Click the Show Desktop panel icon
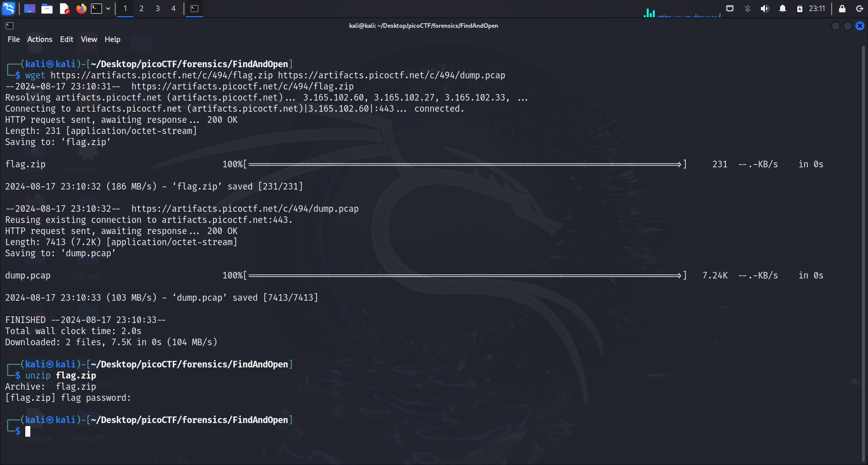Viewport: 868px width, 465px height. tap(30, 9)
